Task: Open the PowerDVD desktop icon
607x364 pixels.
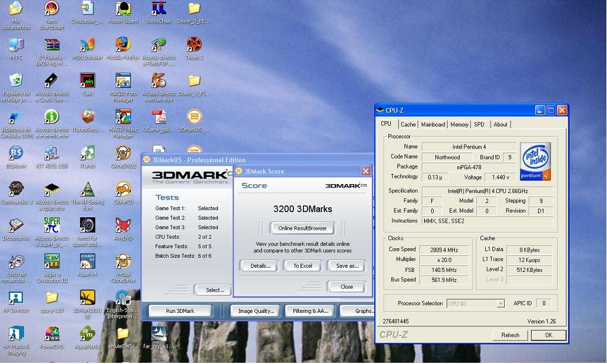Action: pos(52,334)
